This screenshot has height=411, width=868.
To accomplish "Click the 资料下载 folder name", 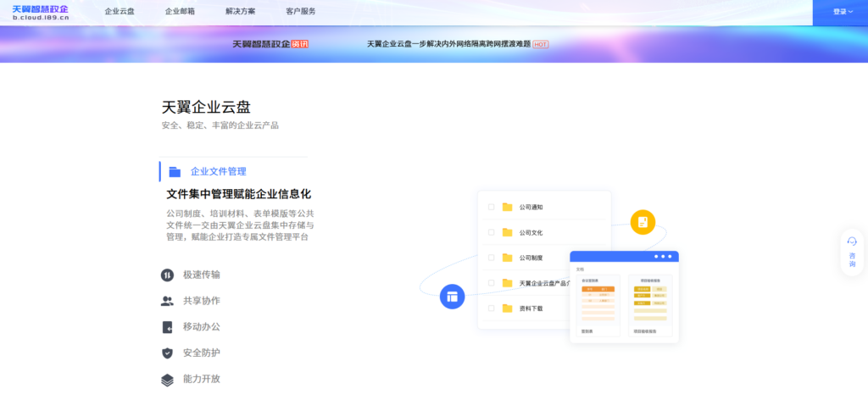I will (x=531, y=308).
